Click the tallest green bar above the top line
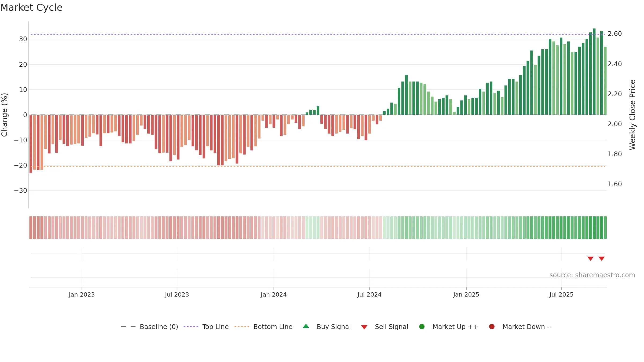The image size is (644, 362). coord(594,72)
